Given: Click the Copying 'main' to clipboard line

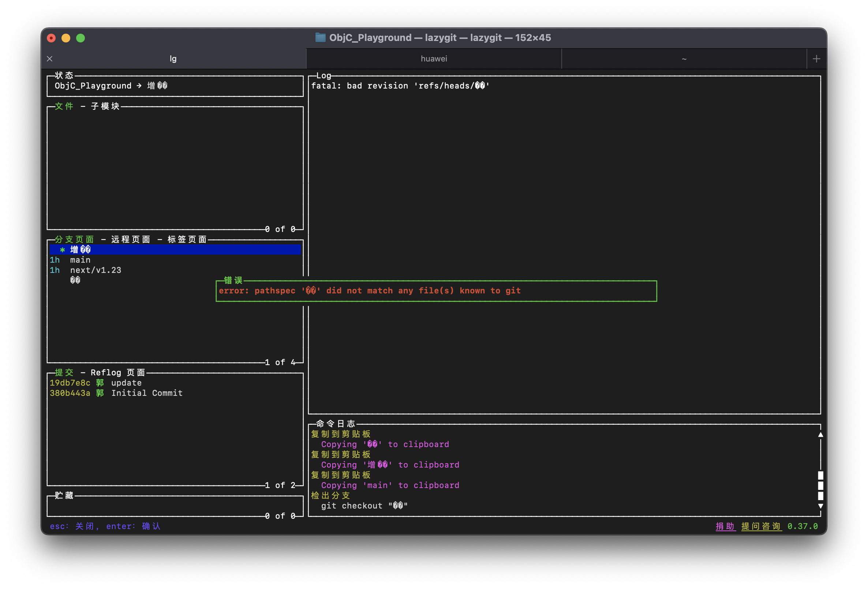Looking at the screenshot, I should [390, 485].
